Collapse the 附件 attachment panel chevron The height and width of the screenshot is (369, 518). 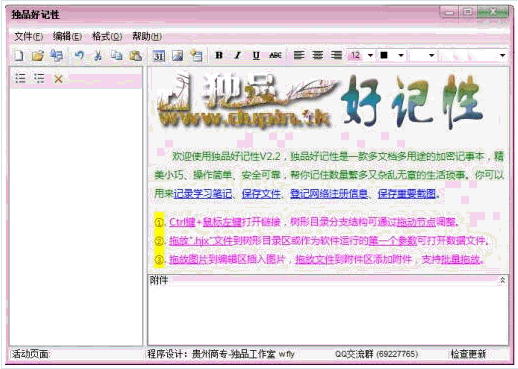click(502, 280)
